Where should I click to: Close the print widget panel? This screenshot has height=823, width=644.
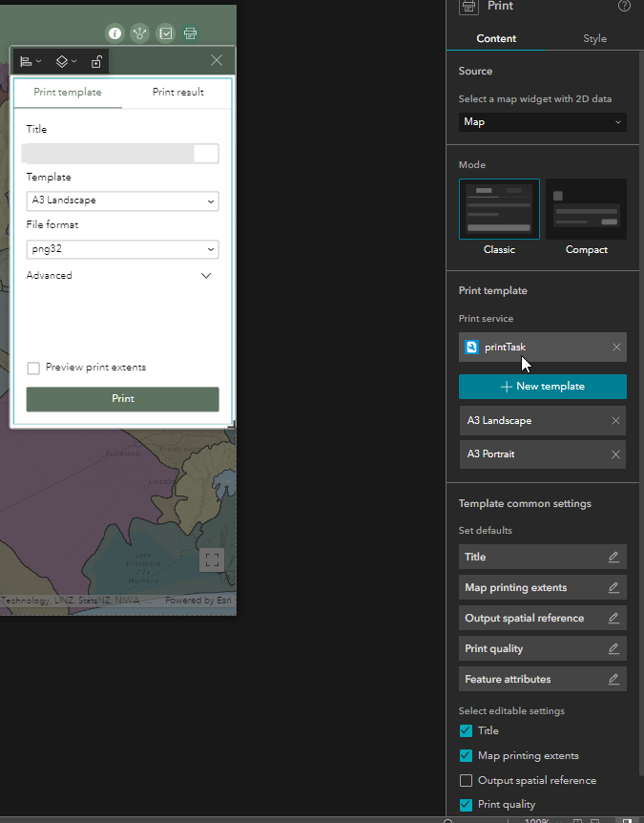tap(217, 60)
